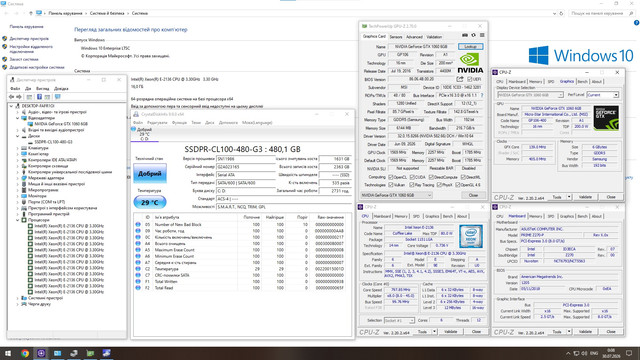
Task: Open Display Device Selection dropdown in CPU-Z Graphics
Action: click(530, 95)
